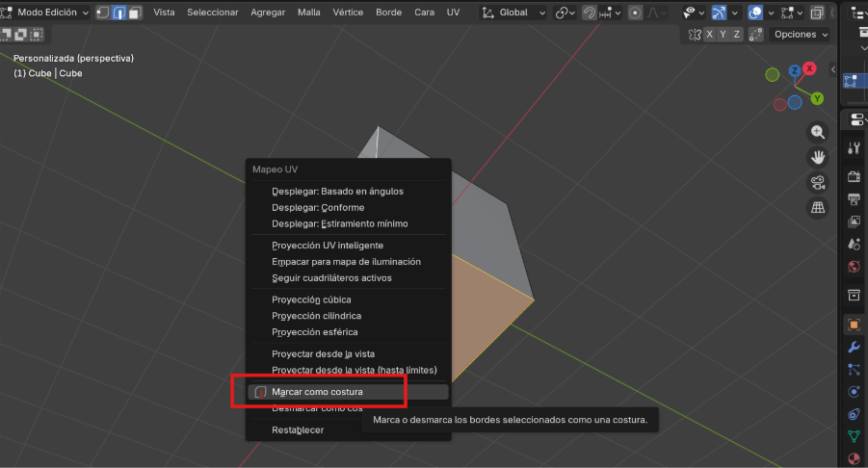Open the Agregar menu
Viewport: 868px width, 468px height.
point(268,13)
